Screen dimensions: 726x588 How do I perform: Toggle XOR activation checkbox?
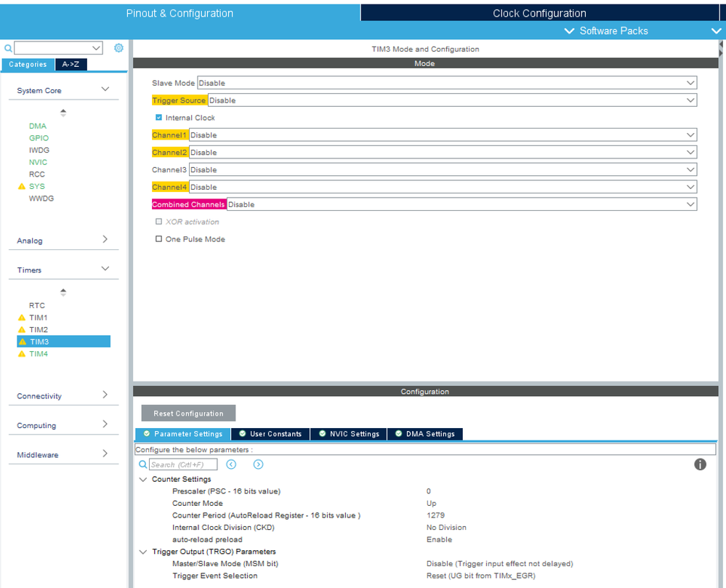tap(159, 222)
